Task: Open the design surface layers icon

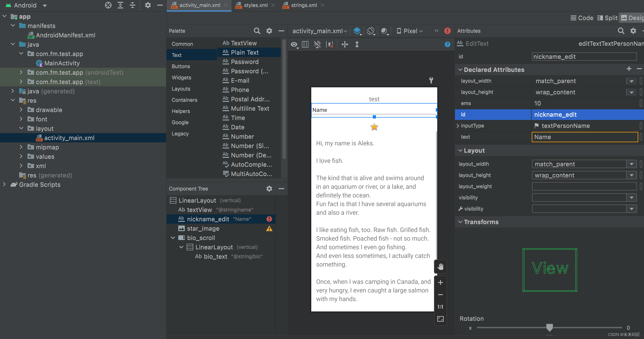Action: 357,31
